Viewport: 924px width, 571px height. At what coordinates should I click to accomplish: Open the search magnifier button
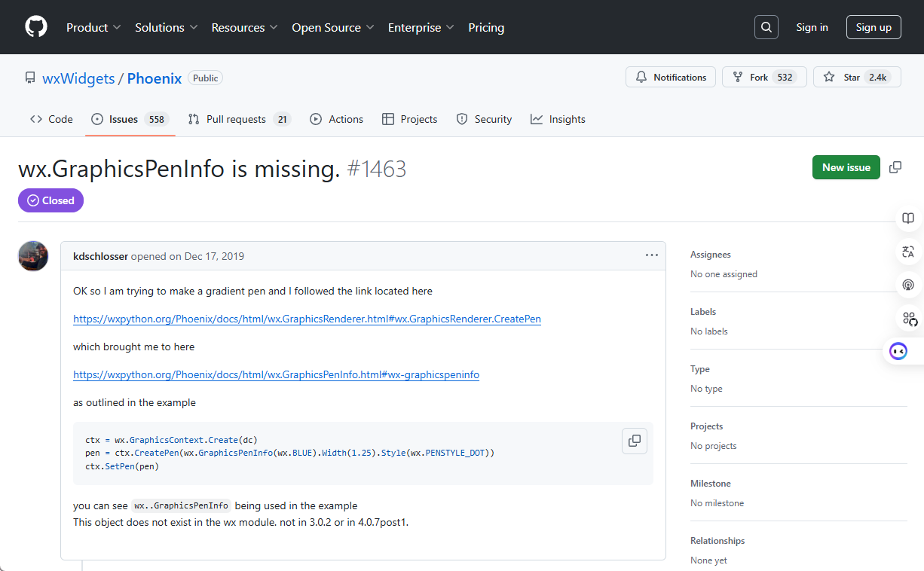(766, 27)
